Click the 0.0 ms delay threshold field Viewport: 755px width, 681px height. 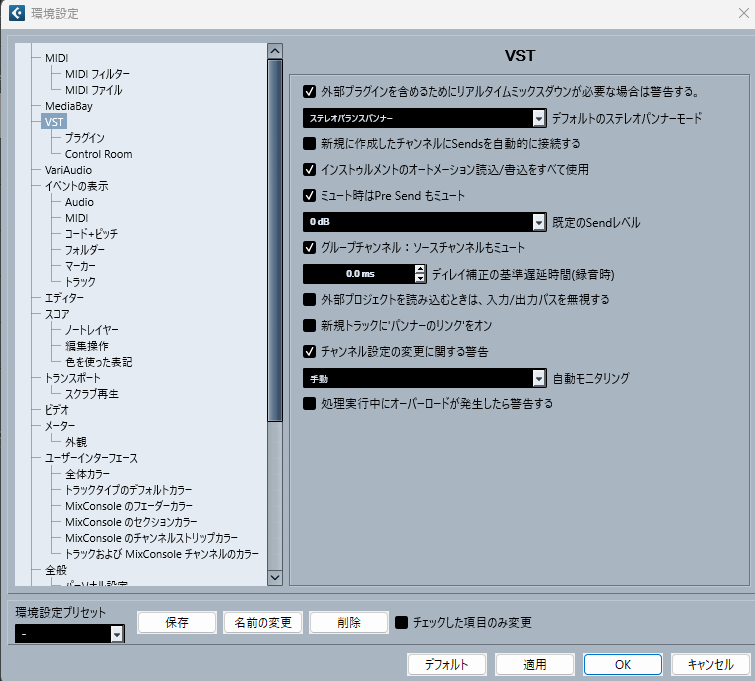point(359,274)
